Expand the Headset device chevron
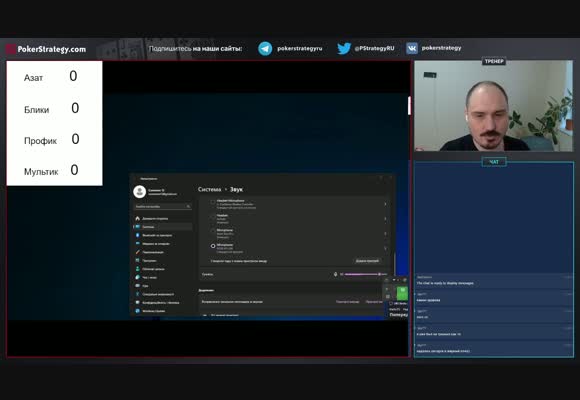Viewport: 580px width, 400px height. (385, 219)
